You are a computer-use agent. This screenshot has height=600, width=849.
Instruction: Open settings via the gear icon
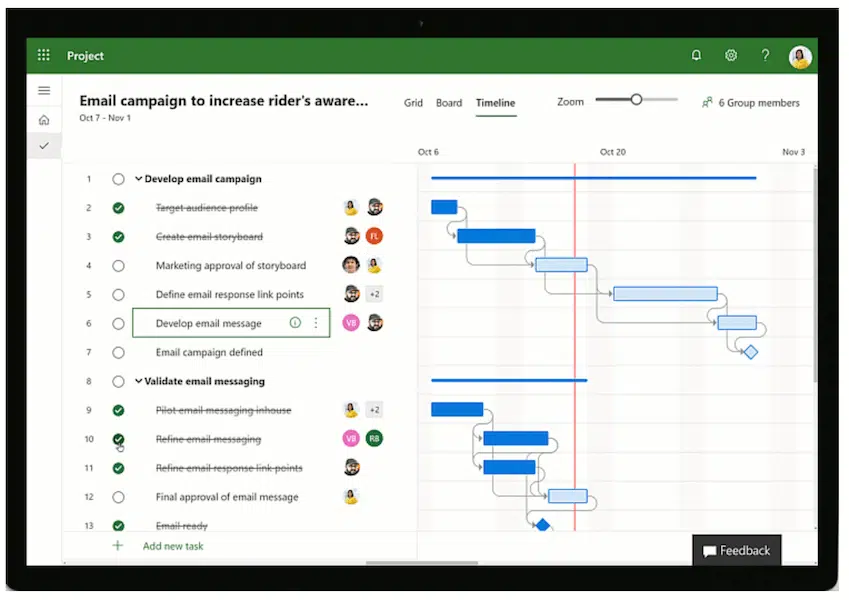[x=731, y=55]
